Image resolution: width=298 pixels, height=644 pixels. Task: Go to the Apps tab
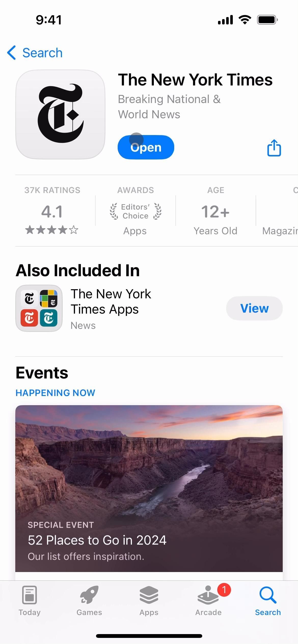(149, 601)
